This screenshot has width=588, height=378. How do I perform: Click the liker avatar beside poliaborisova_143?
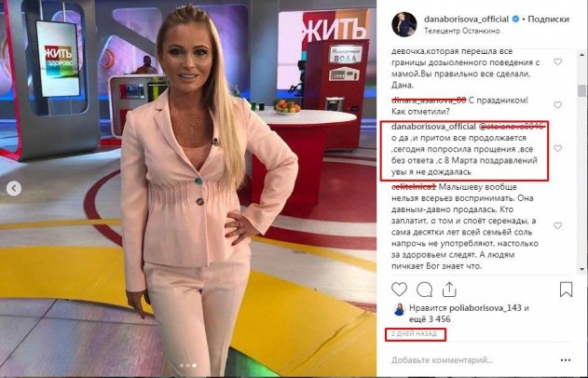[x=399, y=310]
